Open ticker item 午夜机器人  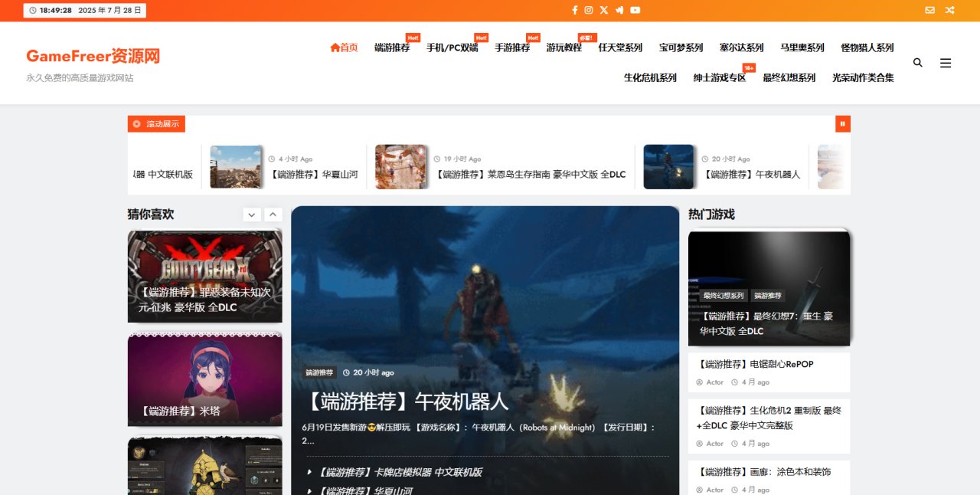[x=751, y=175]
